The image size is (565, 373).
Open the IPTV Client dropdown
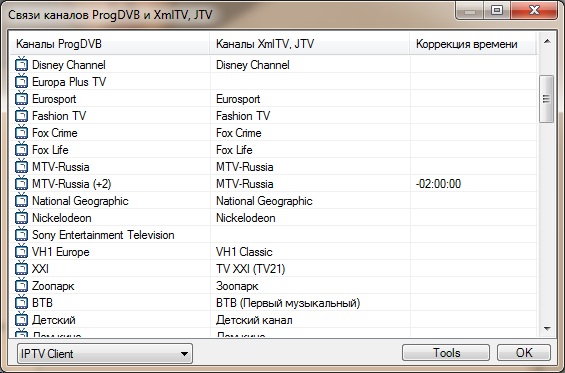pyautogui.click(x=105, y=354)
